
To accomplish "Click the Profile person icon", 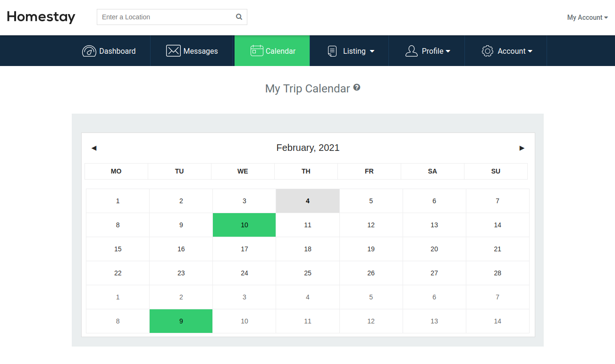I will pos(411,50).
